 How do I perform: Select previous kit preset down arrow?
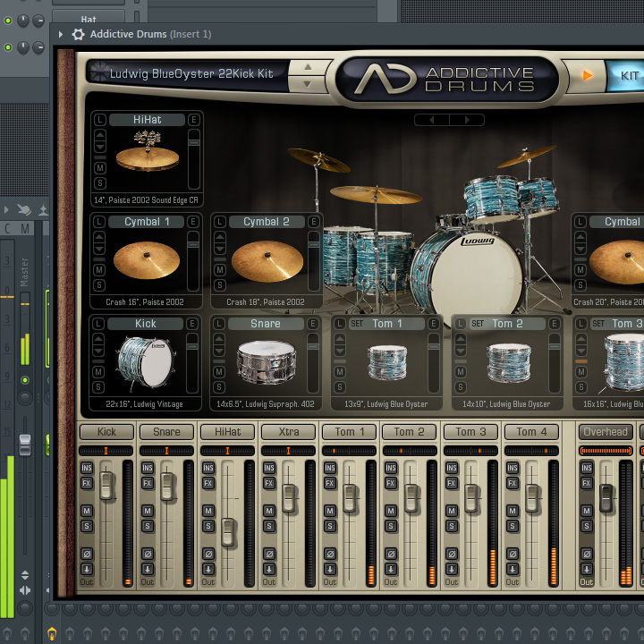pos(308,84)
